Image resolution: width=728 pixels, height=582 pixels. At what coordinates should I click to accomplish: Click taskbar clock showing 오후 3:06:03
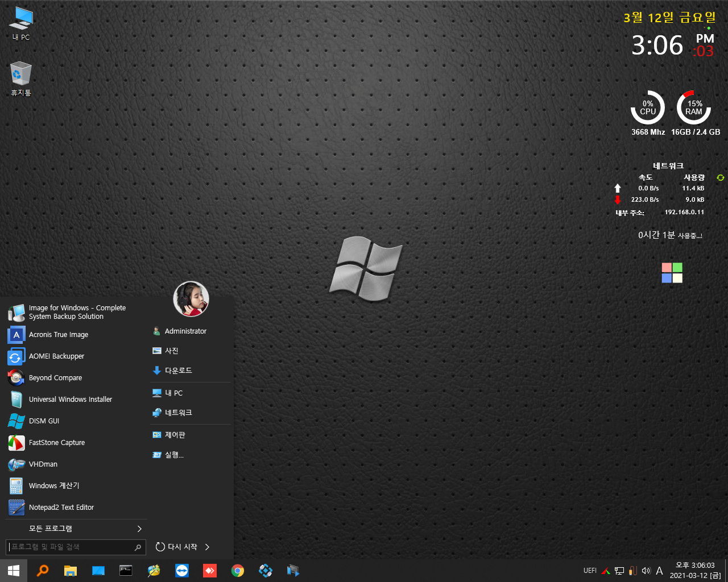click(695, 571)
